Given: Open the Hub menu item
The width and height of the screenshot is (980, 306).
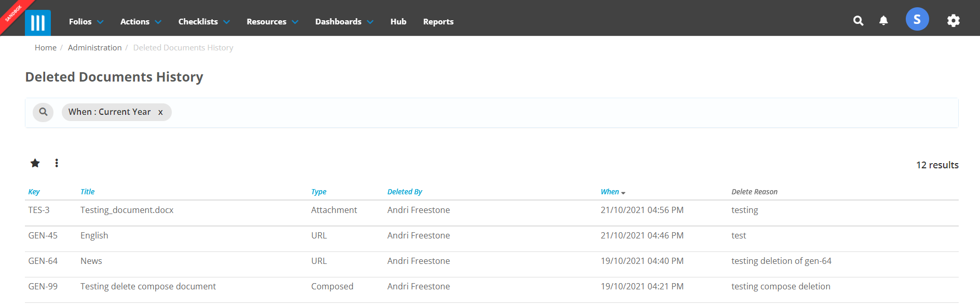Looking at the screenshot, I should 398,21.
